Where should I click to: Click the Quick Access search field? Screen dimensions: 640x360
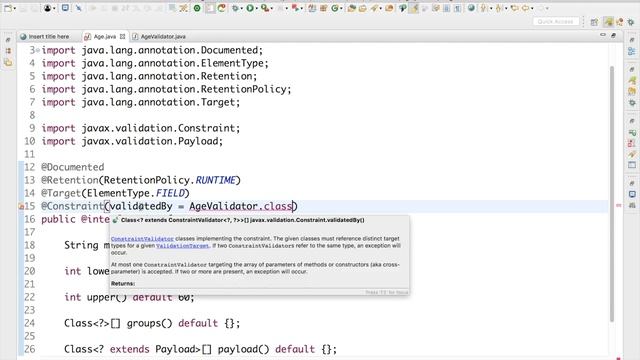pos(556,22)
